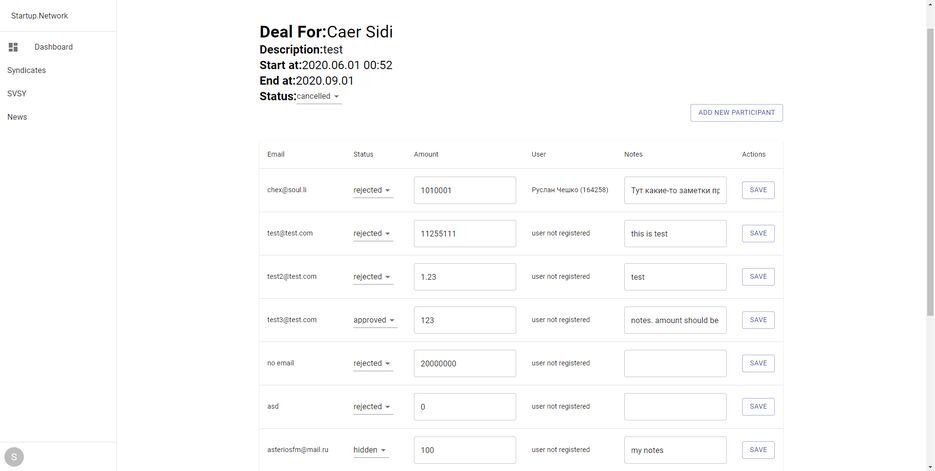Click Add New Participant button
This screenshot has width=935, height=471.
pos(736,113)
